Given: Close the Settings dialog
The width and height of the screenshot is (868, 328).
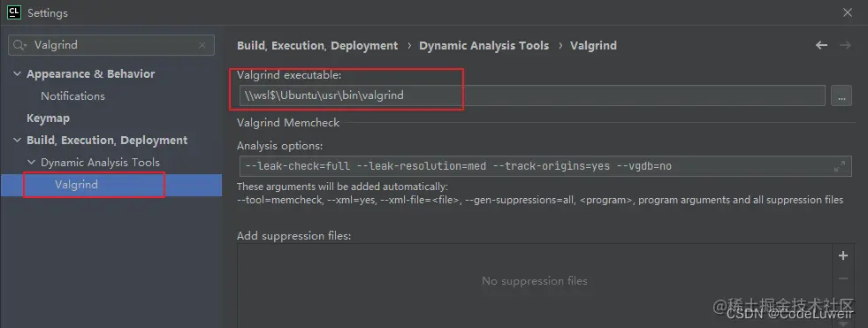Looking at the screenshot, I should click(848, 12).
